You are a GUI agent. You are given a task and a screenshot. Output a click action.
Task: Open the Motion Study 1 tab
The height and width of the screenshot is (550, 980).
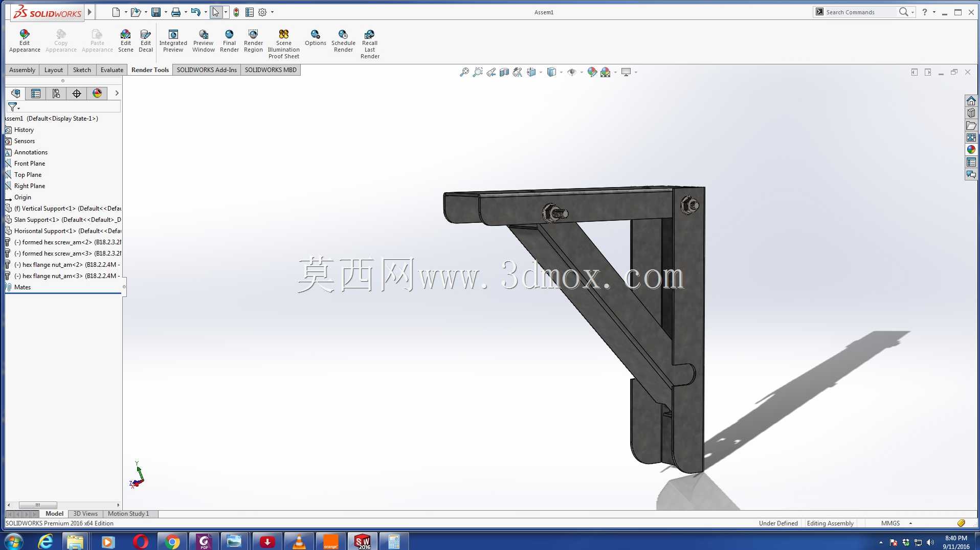point(128,514)
